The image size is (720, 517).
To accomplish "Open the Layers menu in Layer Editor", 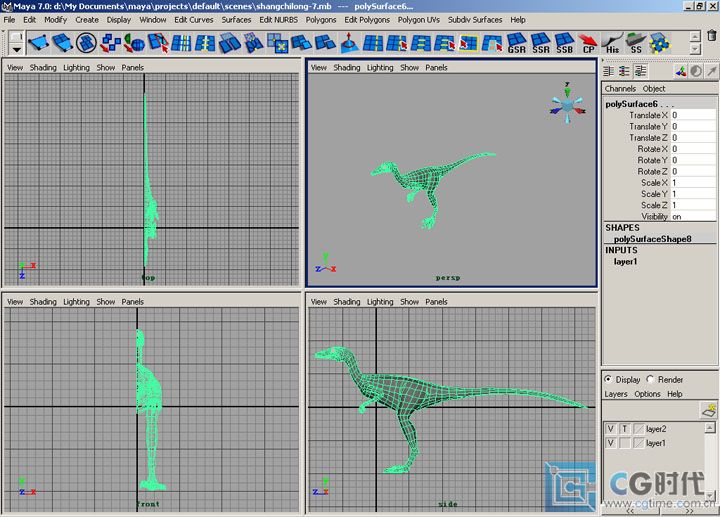I will (x=616, y=394).
